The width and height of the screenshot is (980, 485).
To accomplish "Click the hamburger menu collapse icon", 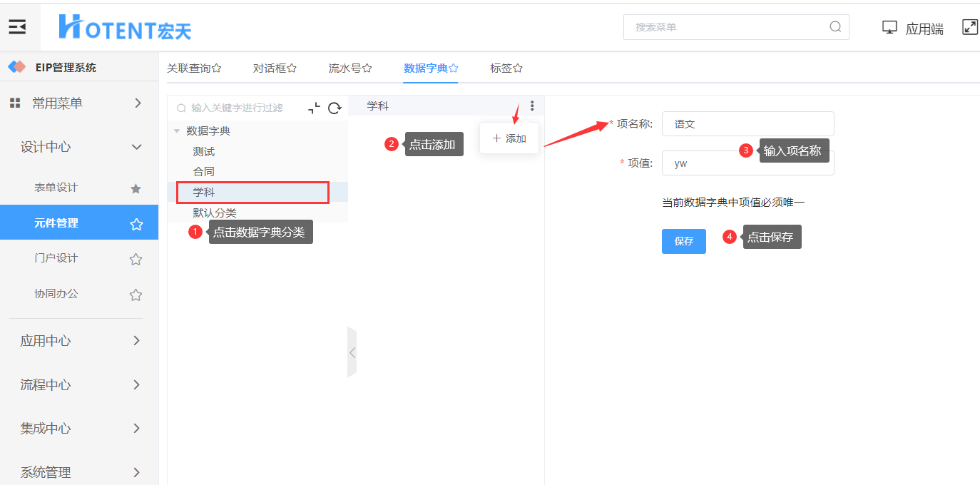I will coord(17,27).
